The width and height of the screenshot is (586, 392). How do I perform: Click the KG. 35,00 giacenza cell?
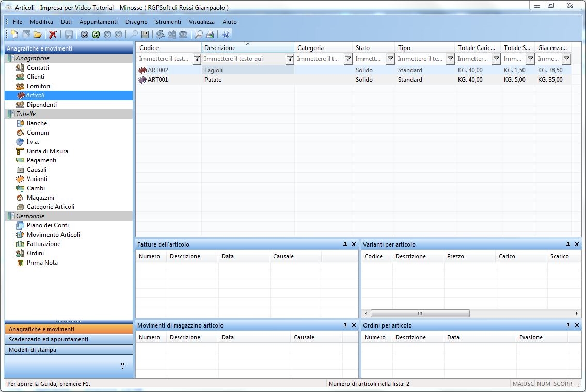pyautogui.click(x=553, y=80)
